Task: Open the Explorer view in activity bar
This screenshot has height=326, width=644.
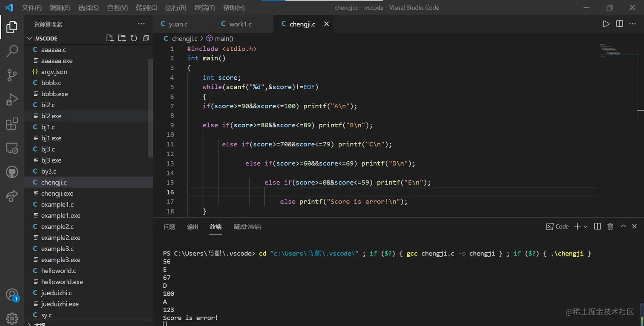Action: tap(12, 27)
